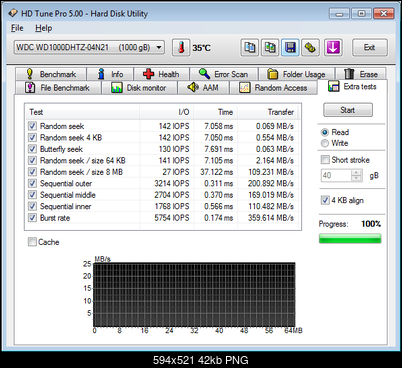Switch to the Benchmark tab
The height and width of the screenshot is (368, 402).
pos(51,74)
